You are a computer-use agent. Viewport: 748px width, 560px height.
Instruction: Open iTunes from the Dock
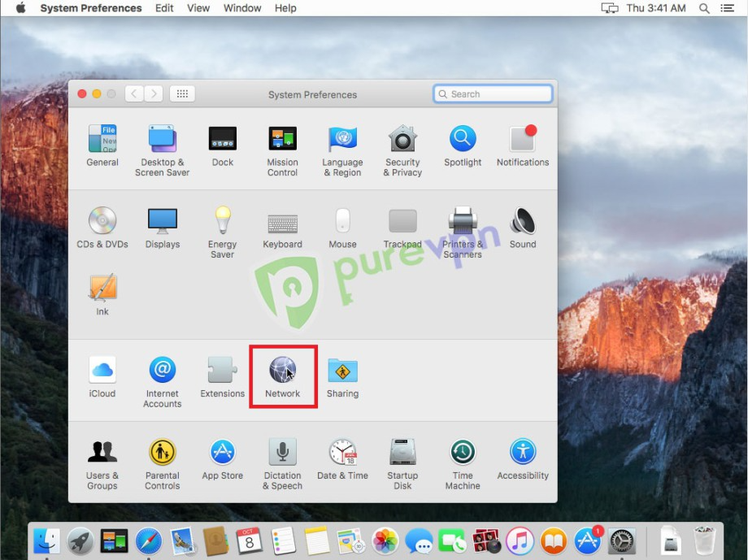pyautogui.click(x=520, y=541)
